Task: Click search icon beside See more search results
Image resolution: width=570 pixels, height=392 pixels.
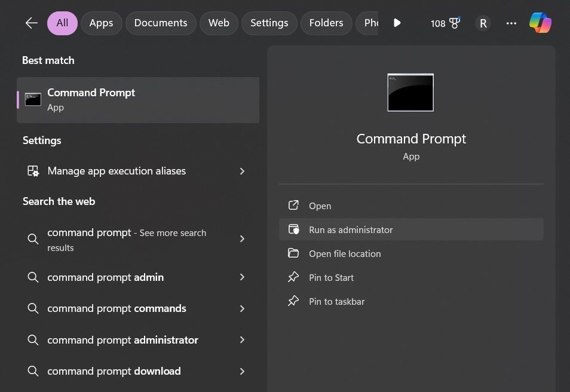Action: point(33,239)
